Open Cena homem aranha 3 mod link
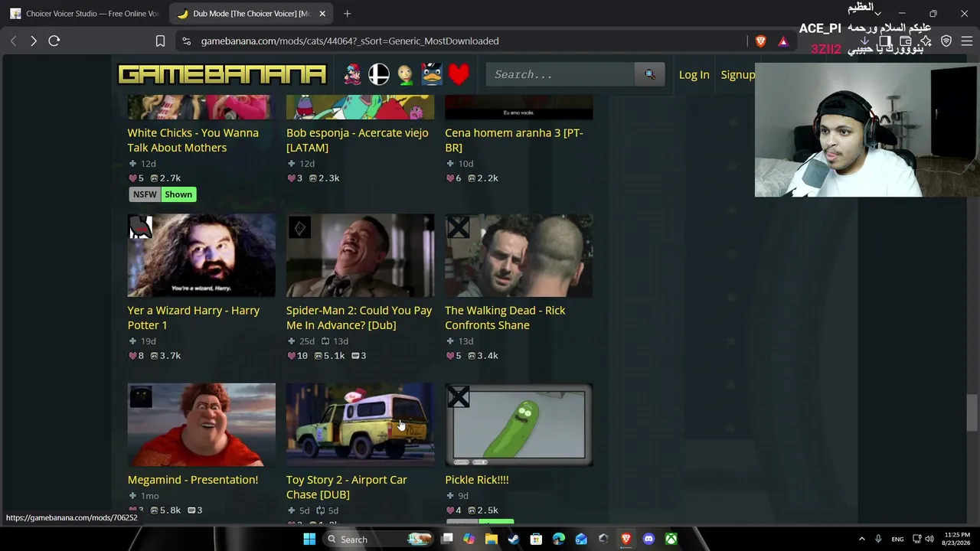The height and width of the screenshot is (551, 980). click(514, 140)
